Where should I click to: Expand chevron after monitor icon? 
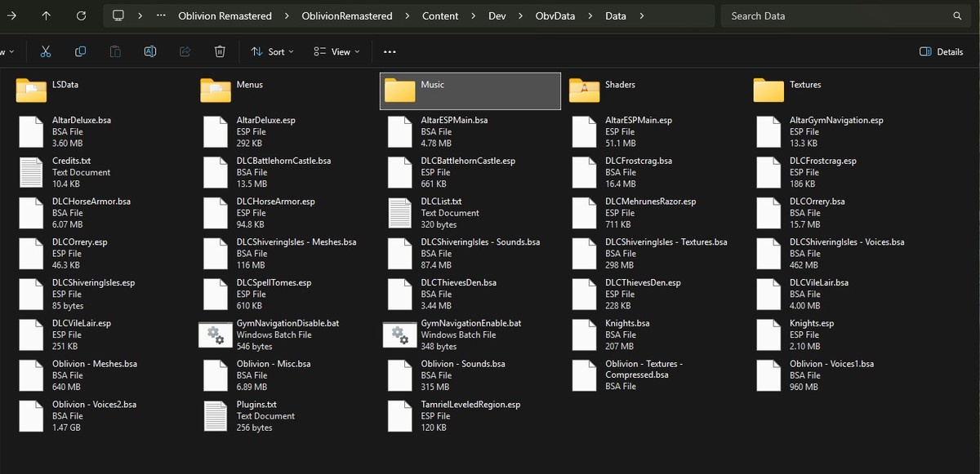point(140,16)
